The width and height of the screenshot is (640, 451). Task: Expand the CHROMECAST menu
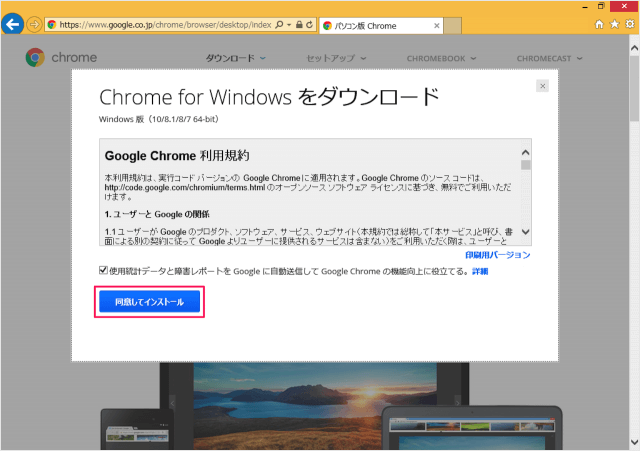pos(549,58)
